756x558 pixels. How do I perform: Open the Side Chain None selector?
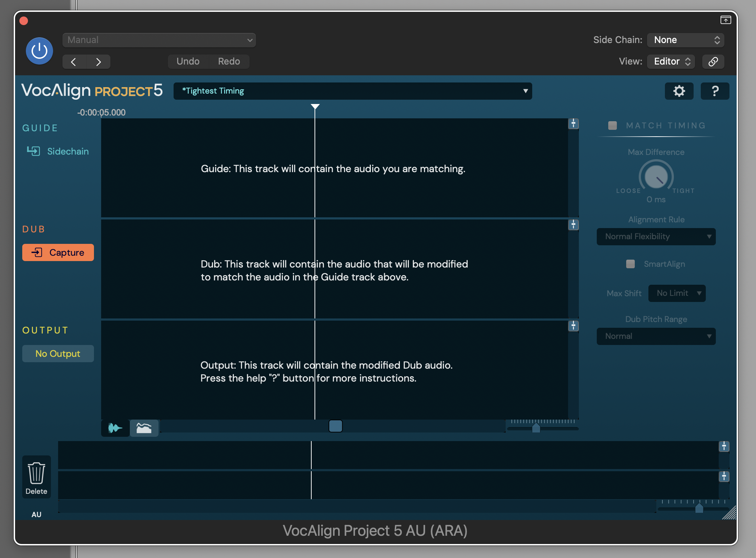coord(685,40)
